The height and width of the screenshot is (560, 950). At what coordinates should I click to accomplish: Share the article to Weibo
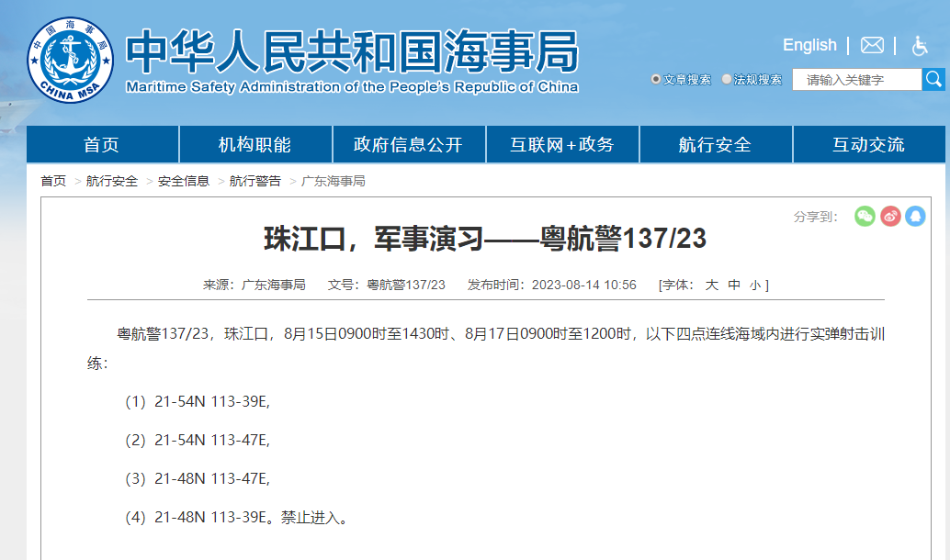coord(890,216)
